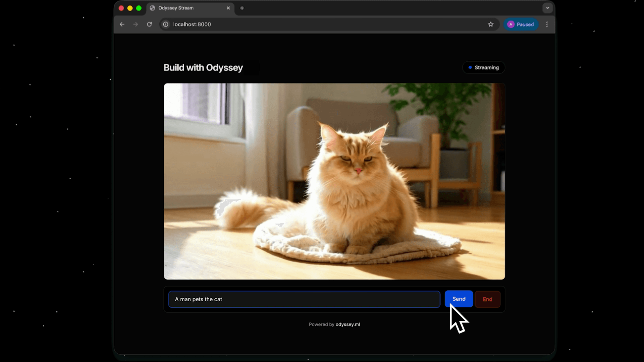
Task: Open the Paused profile menu
Action: [521, 24]
